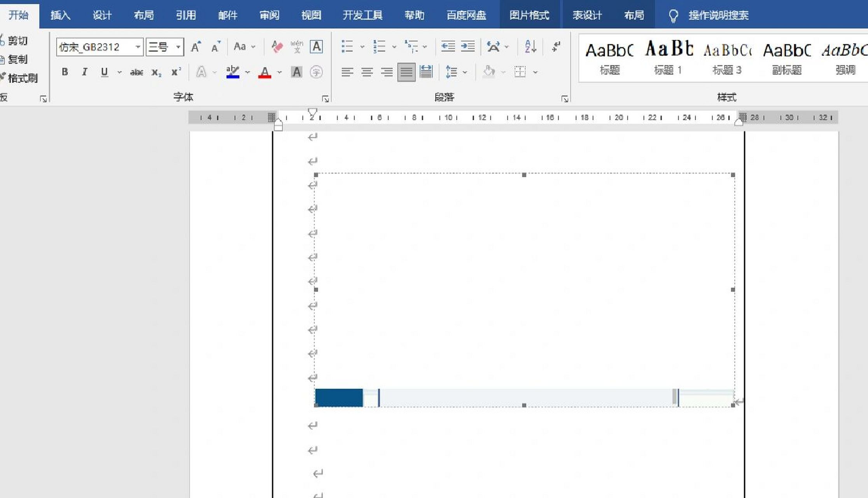Screen dimensions: 868x498
Task: Click the Shading paint bucket icon
Action: (x=489, y=72)
